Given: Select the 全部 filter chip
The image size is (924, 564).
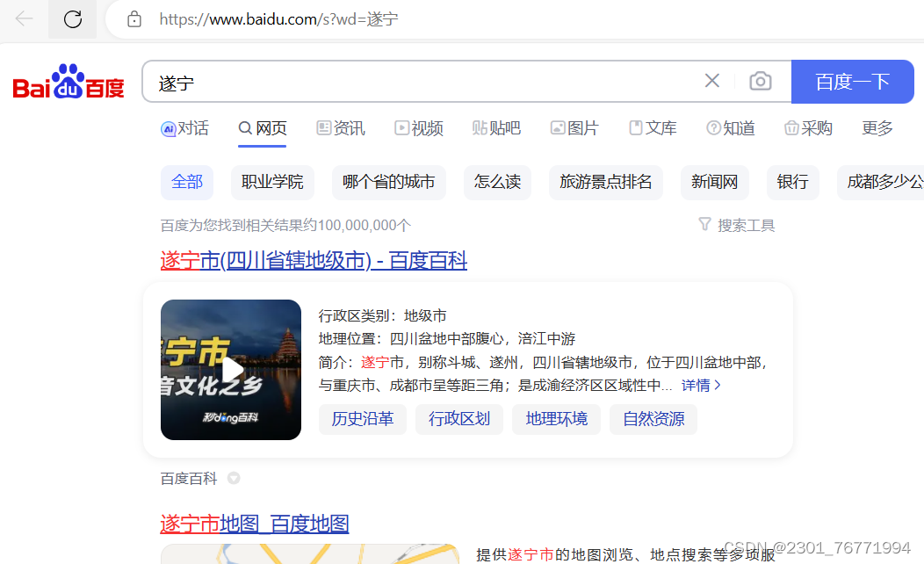Looking at the screenshot, I should tap(187, 182).
